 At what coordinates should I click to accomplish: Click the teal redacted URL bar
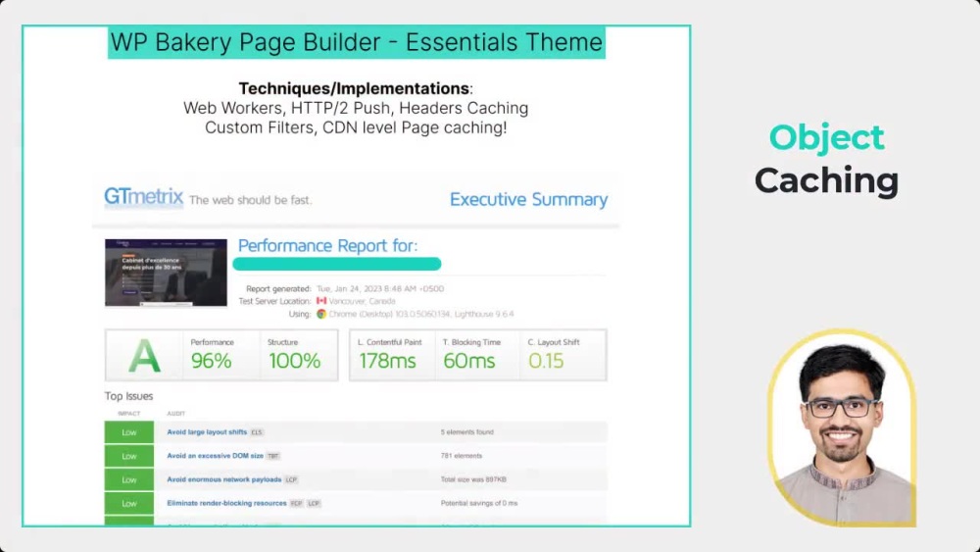[x=337, y=264]
